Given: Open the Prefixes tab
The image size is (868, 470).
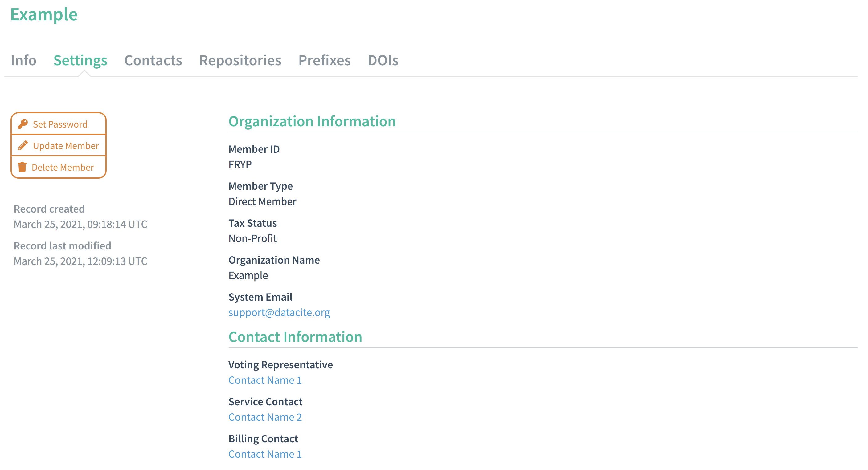Looking at the screenshot, I should click(x=324, y=60).
